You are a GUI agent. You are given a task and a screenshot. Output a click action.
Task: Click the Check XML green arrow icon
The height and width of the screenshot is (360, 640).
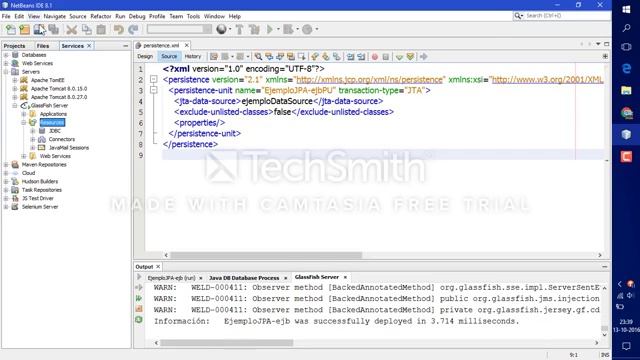(399, 57)
